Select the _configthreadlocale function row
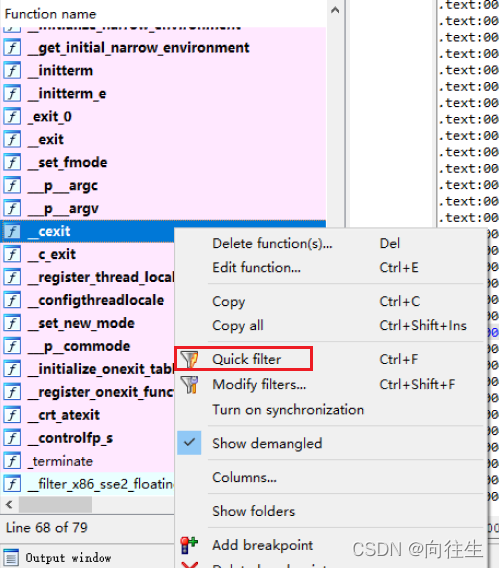499x568 pixels. 88,300
